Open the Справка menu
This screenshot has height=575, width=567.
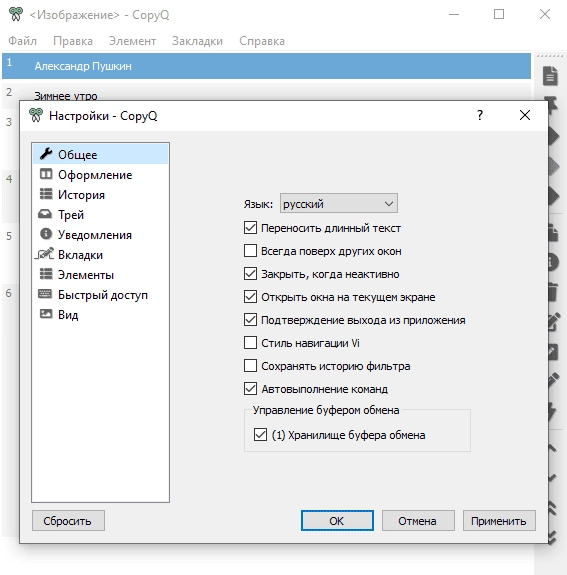point(262,41)
